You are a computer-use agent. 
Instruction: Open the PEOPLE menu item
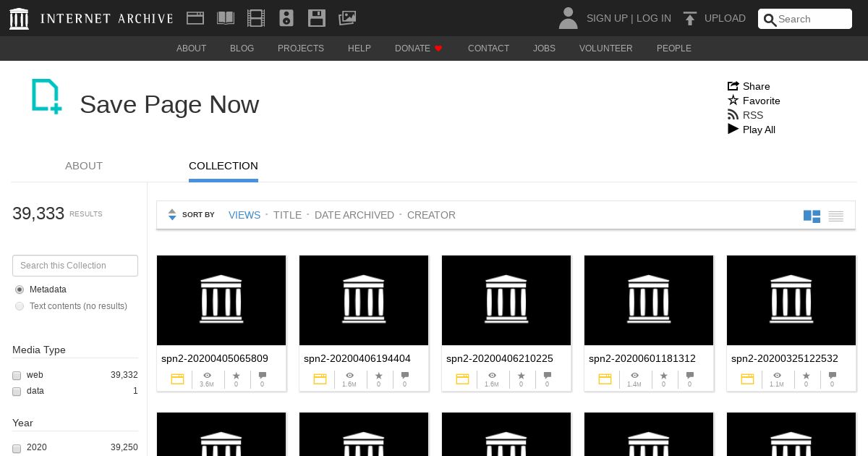pyautogui.click(x=674, y=48)
